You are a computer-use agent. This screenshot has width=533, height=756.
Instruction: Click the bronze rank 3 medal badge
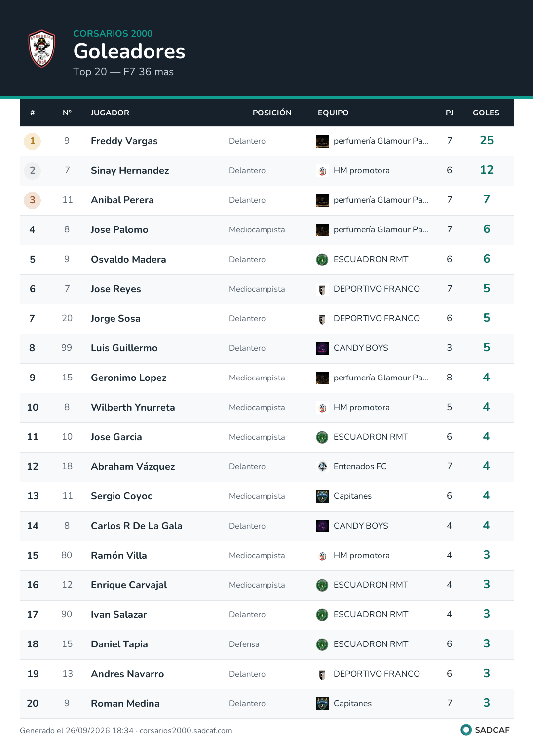tap(33, 200)
